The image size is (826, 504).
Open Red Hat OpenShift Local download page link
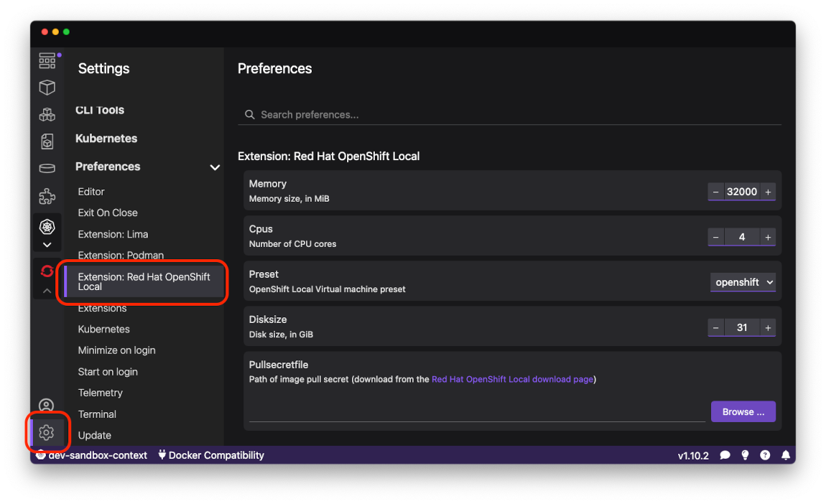[x=512, y=379]
